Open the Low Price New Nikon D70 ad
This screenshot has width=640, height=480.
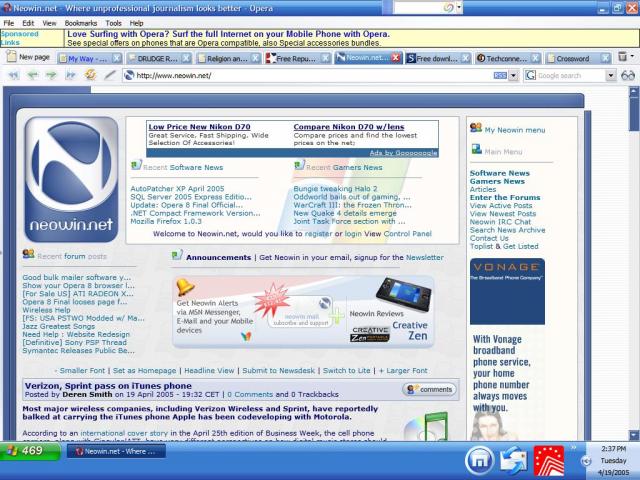199,127
